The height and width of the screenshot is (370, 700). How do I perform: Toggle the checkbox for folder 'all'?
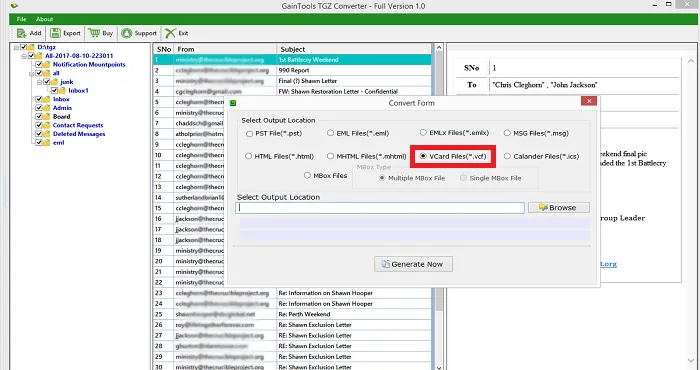tap(39, 73)
